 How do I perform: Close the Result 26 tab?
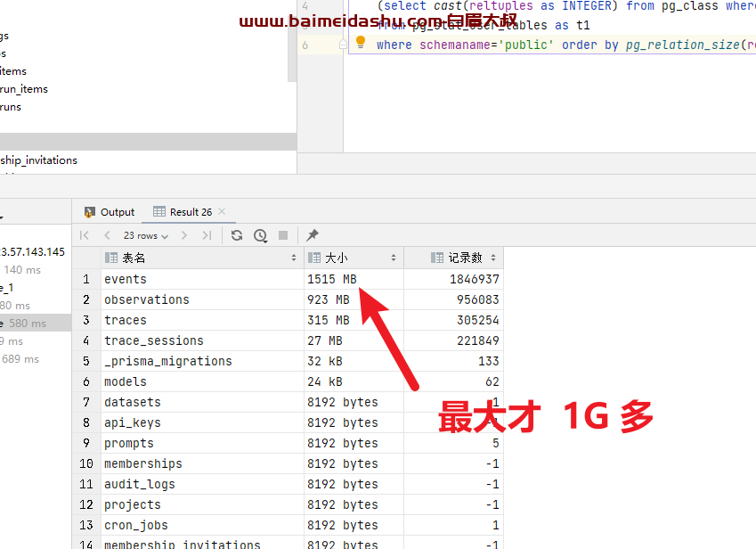[x=222, y=211]
